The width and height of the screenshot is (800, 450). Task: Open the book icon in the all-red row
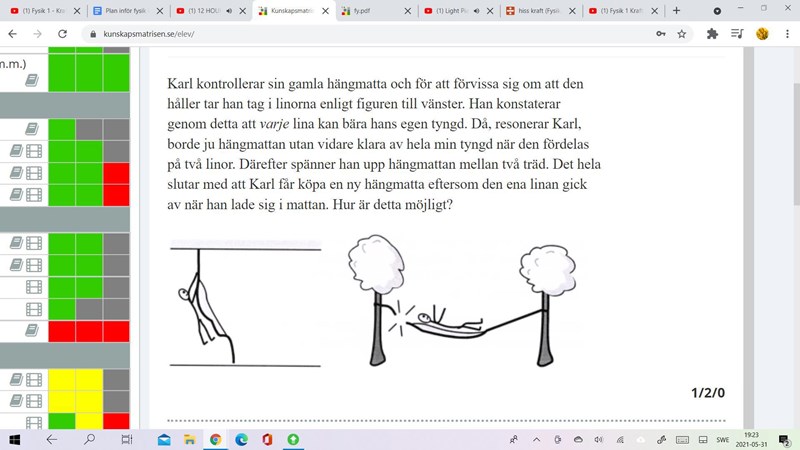[33, 331]
